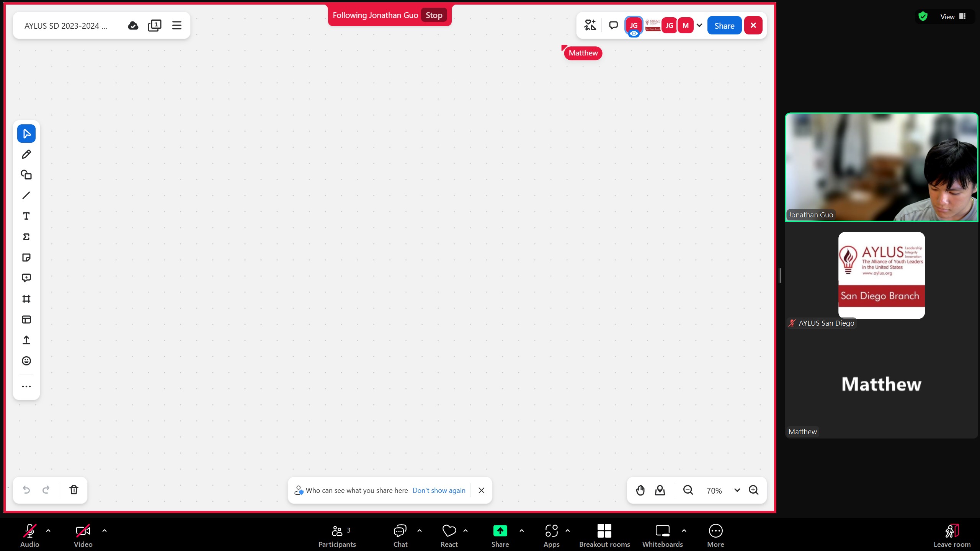Click the upload file icon
The width and height of the screenshot is (980, 551).
pyautogui.click(x=26, y=340)
